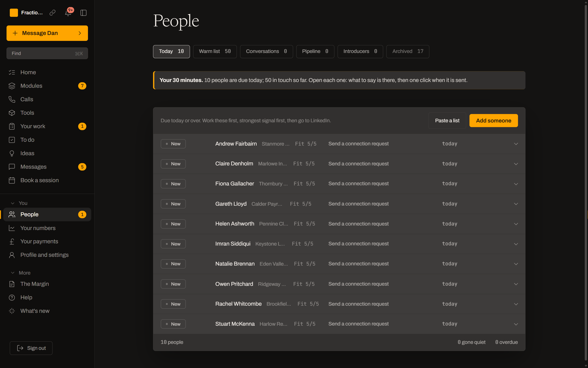The image size is (588, 368).
Task: Click the Find search field
Action: click(x=47, y=53)
